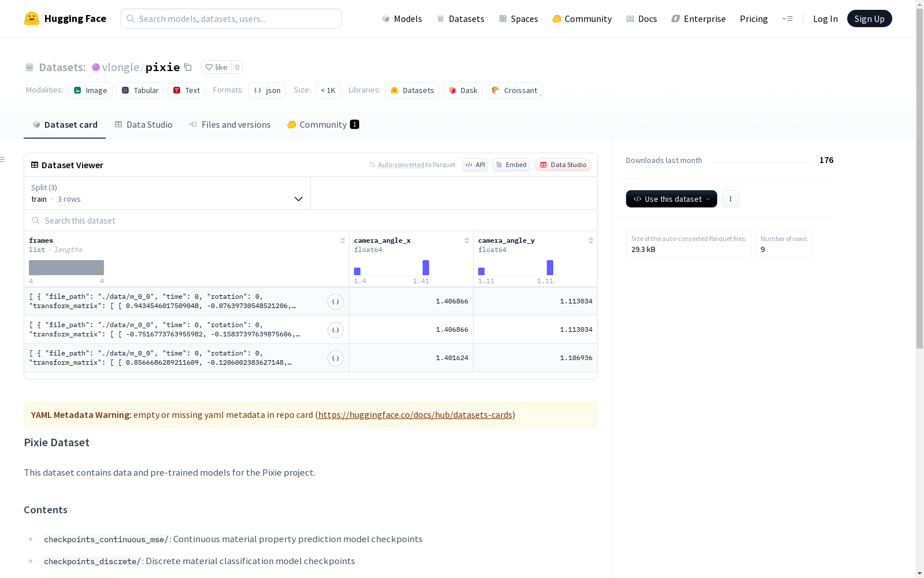The width and height of the screenshot is (924, 578).
Task: Switch to Files and versions tab
Action: [x=230, y=125]
